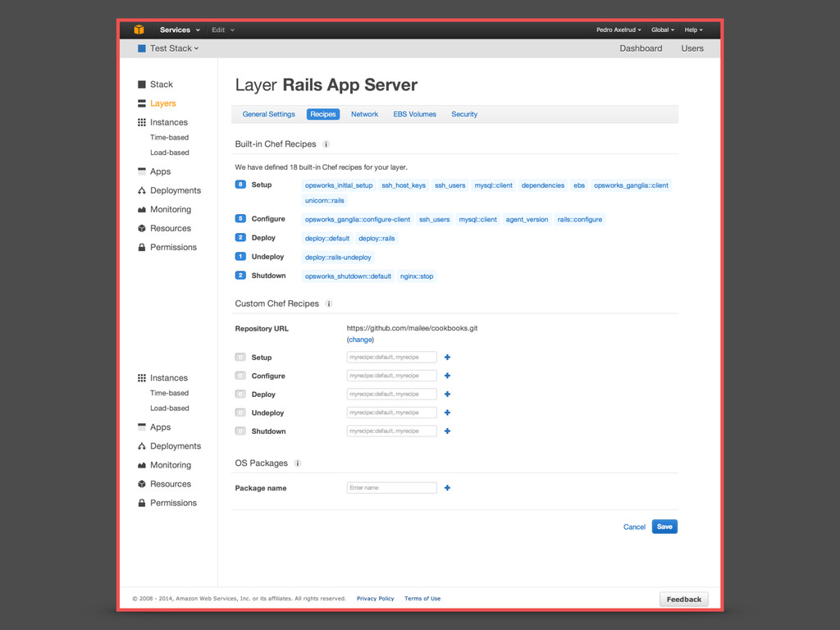This screenshot has height=630, width=840.
Task: Select Layers in the left navigation
Action: pos(162,103)
